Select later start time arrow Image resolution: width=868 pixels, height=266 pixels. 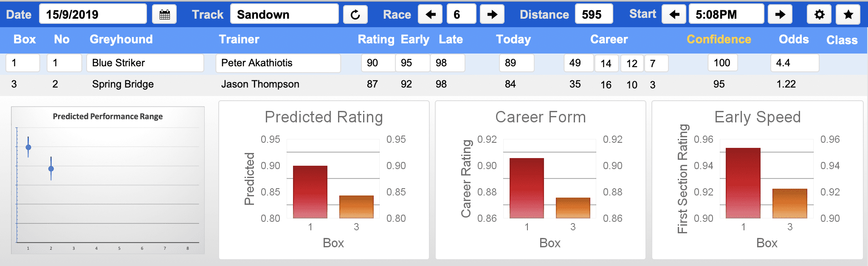(780, 14)
